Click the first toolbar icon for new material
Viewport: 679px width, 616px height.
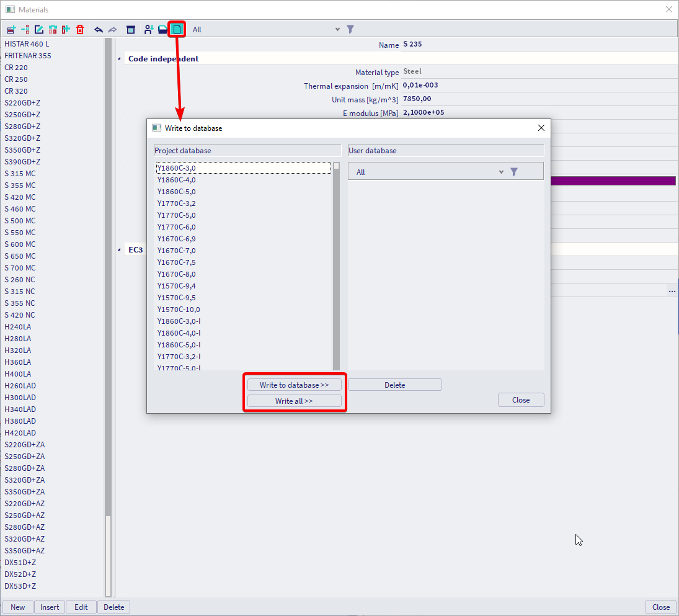[x=11, y=29]
